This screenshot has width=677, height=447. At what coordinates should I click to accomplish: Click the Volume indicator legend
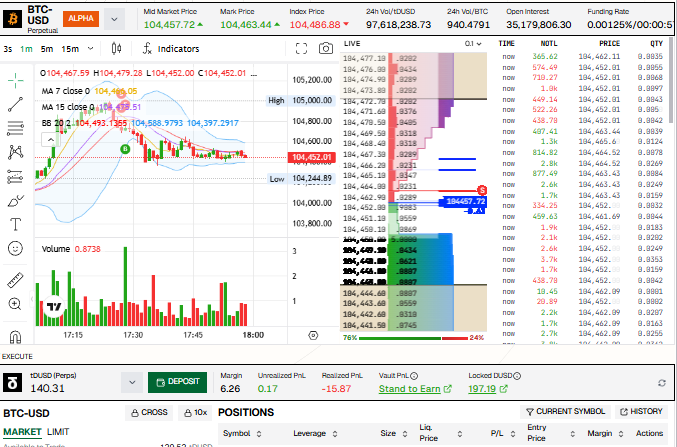(x=71, y=249)
